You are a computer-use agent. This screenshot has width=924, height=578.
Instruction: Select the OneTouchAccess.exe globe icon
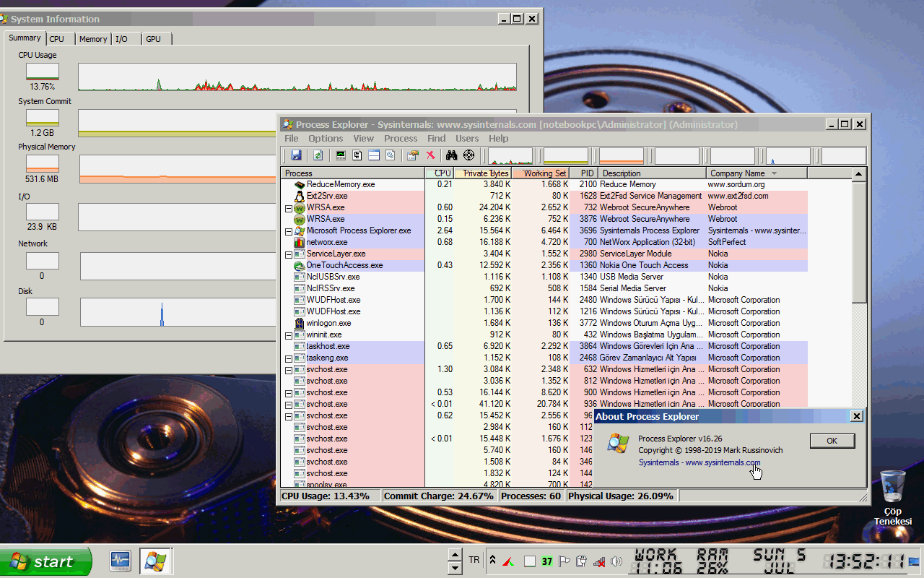300,265
